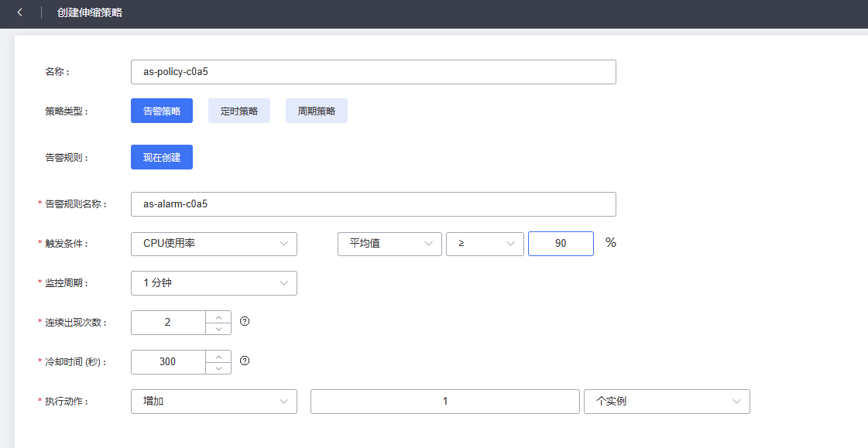
Task: Increase 冷却时间 using up stepper arrow
Action: 218,356
